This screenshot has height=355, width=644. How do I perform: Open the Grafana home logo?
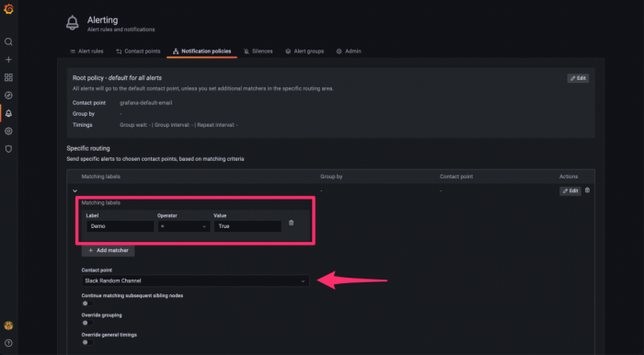pos(8,9)
